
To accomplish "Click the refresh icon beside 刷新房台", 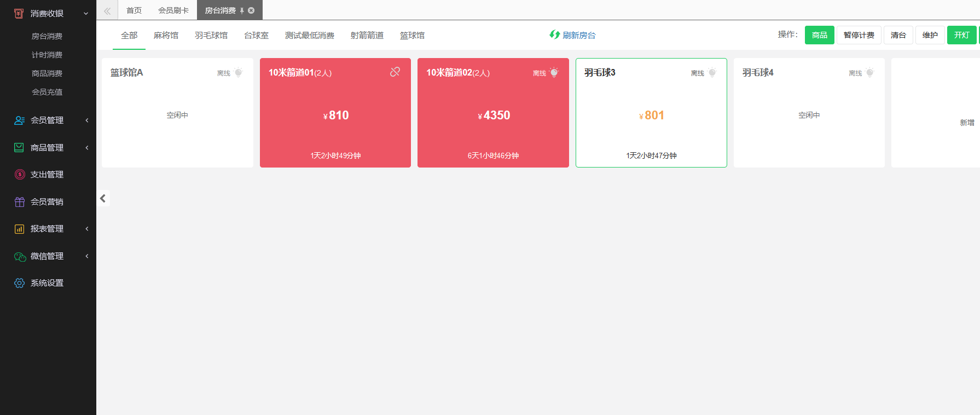I will [554, 34].
